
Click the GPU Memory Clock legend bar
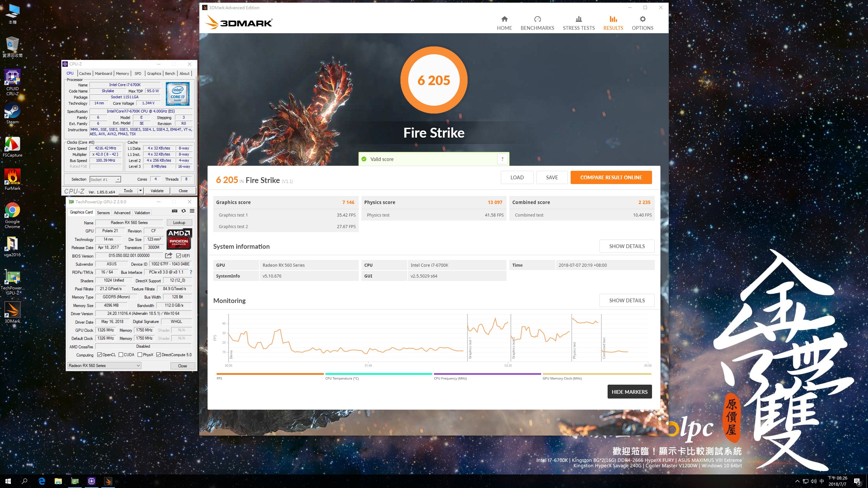597,374
